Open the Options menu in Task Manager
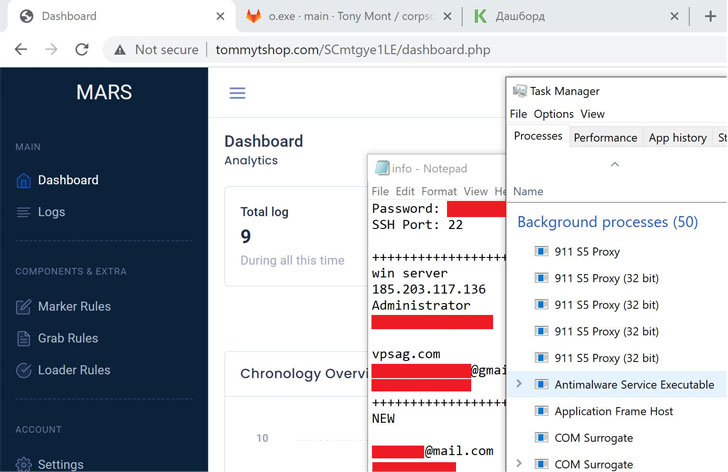728x472 pixels. pyautogui.click(x=553, y=114)
